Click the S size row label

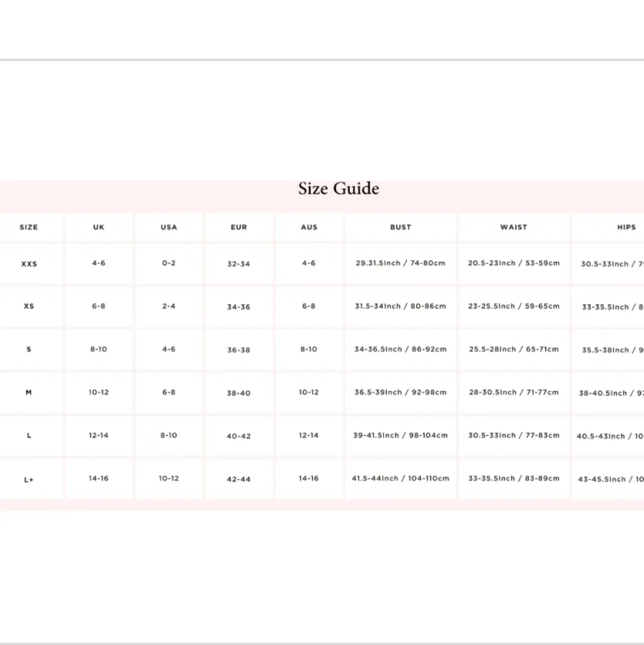29,350
